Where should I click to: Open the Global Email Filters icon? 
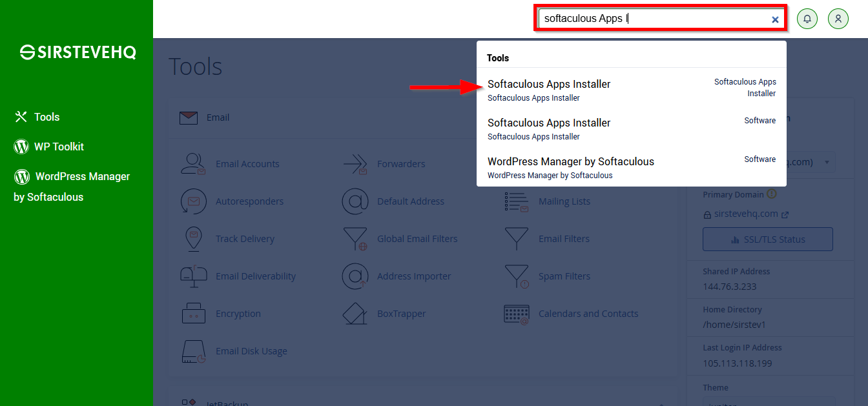[355, 239]
